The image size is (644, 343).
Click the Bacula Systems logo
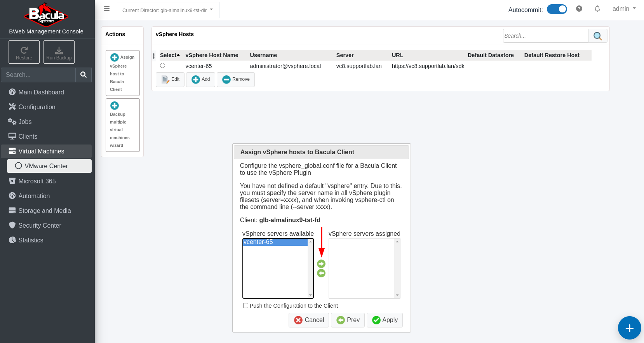[46, 15]
